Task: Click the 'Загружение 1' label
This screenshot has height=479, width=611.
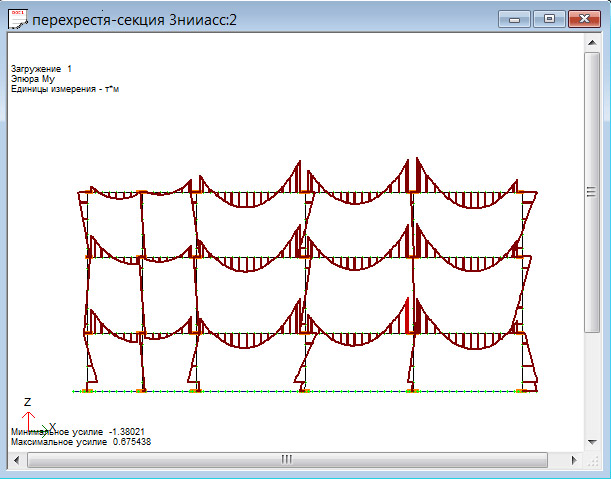Action: (41, 69)
